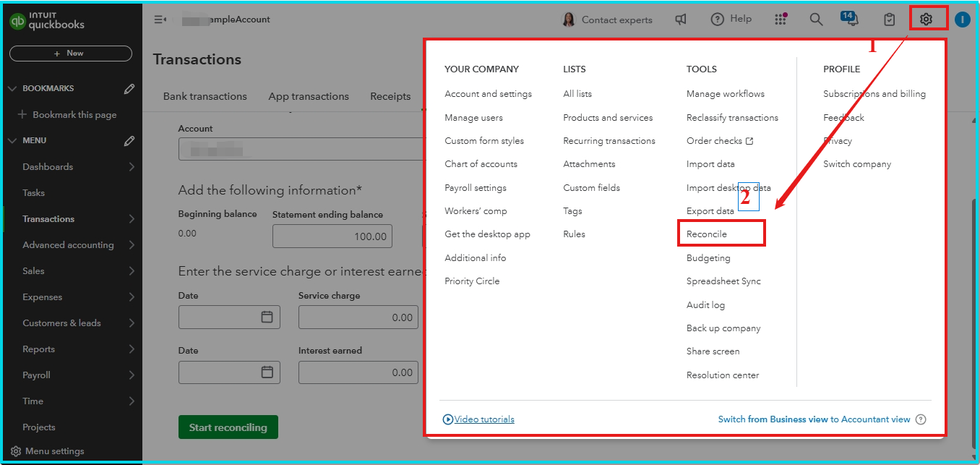980x465 pixels.
Task: Expand the Reports submenu arrow
Action: 132,349
